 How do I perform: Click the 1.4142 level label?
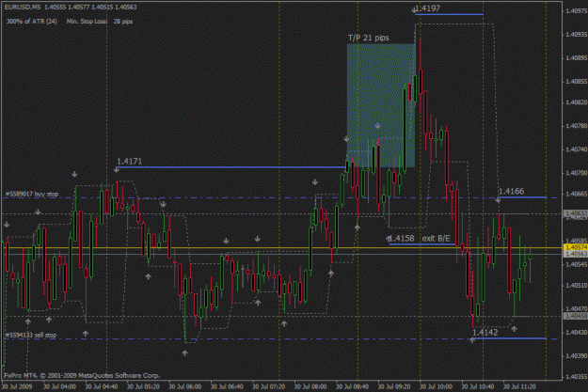click(x=485, y=333)
